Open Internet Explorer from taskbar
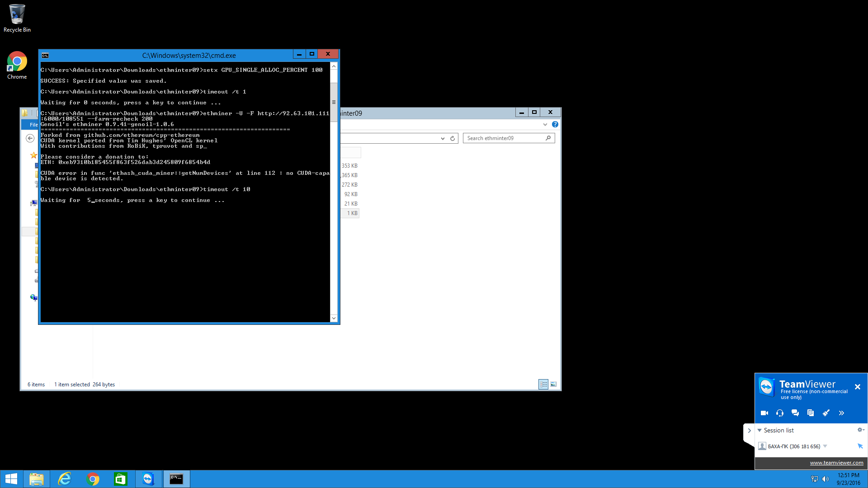Screen dimensions: 868x488 (65, 479)
